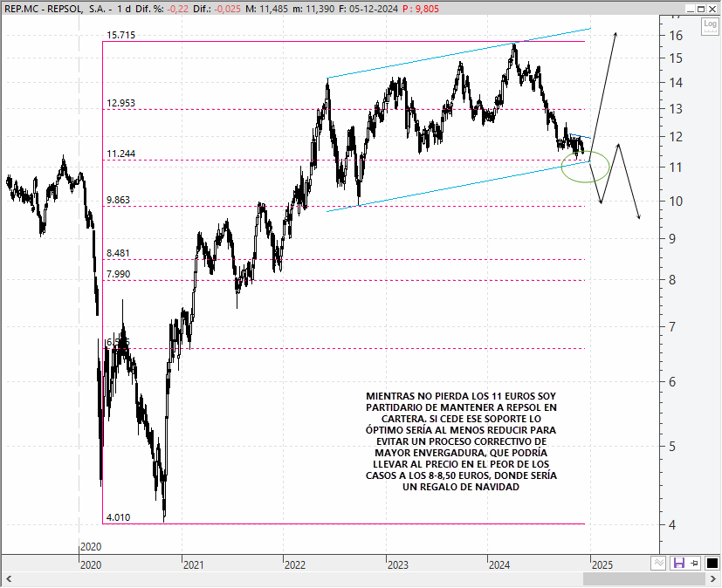
Task: Click the double chevron collapse icon
Action: pos(659,563)
